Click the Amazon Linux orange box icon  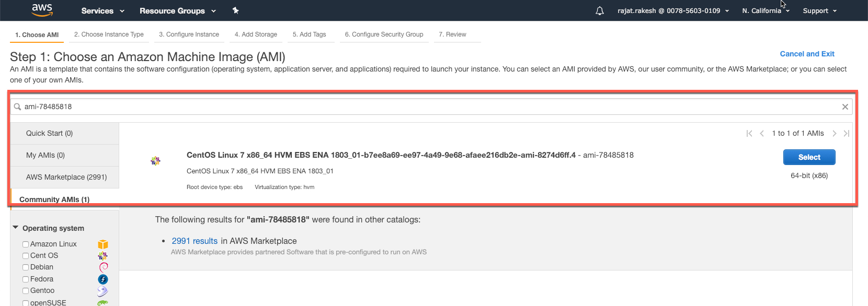click(x=103, y=244)
